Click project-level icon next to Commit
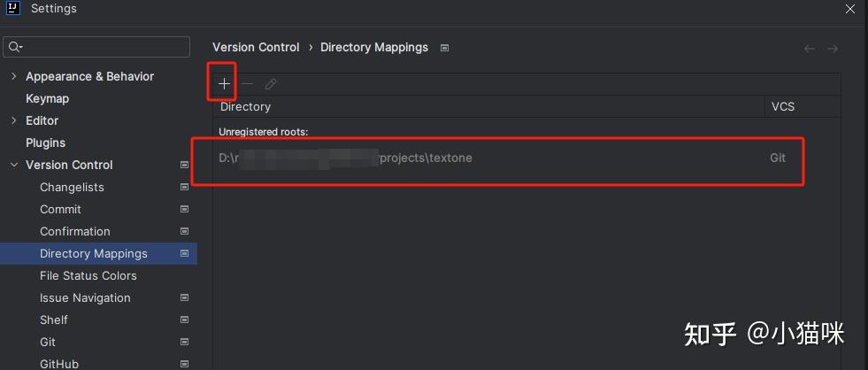Viewport: 868px width, 370px height. (x=184, y=209)
